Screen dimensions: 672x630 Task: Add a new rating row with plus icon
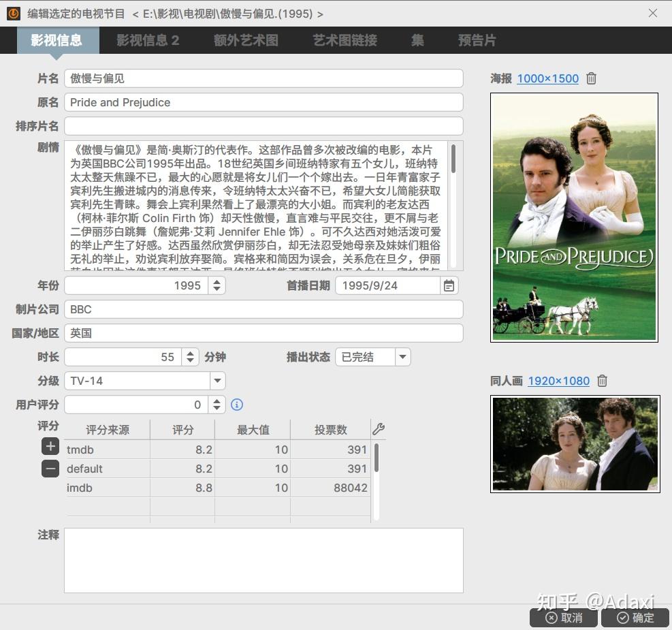tap(50, 447)
